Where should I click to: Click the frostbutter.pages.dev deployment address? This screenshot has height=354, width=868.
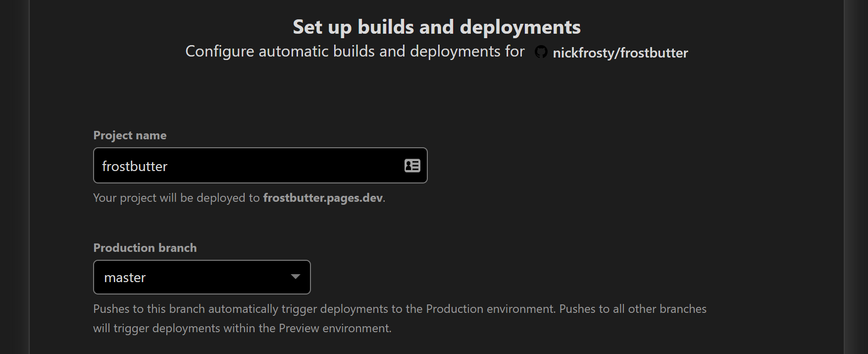(323, 197)
